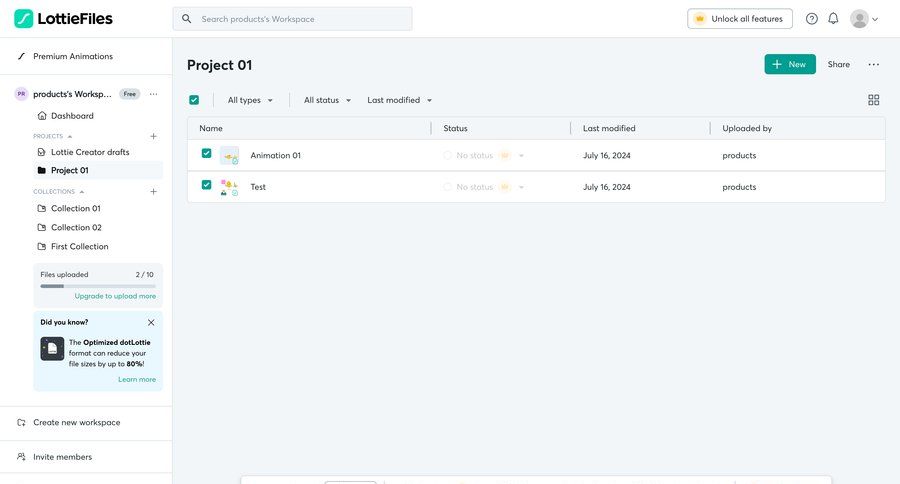The width and height of the screenshot is (900, 484).
Task: Uncheck the Test file checkbox
Action: (206, 185)
